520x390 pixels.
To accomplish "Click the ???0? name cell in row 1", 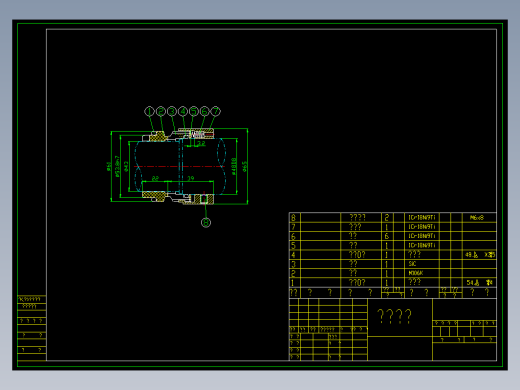I will [357, 283].
